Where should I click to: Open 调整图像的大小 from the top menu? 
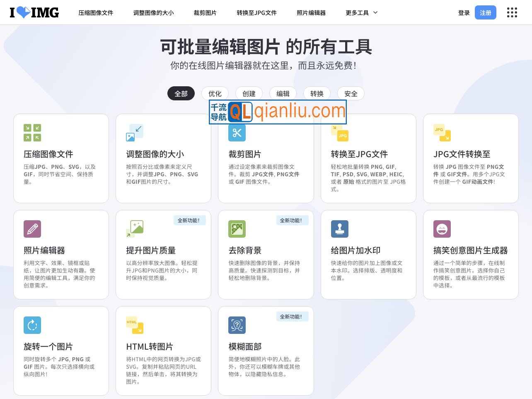(x=153, y=12)
